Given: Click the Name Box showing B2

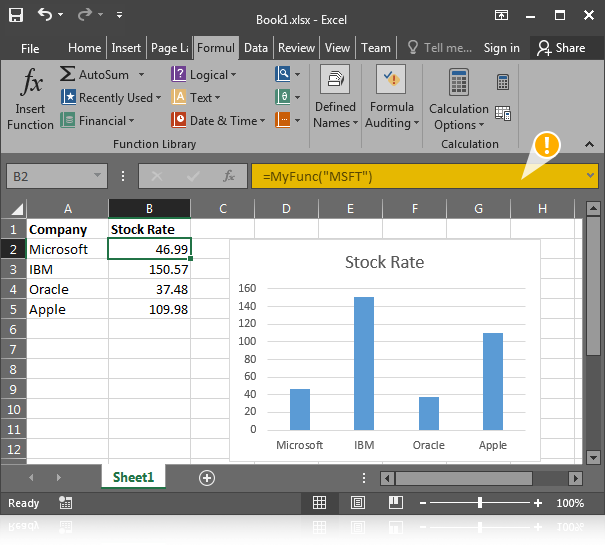Looking at the screenshot, I should click(x=56, y=176).
